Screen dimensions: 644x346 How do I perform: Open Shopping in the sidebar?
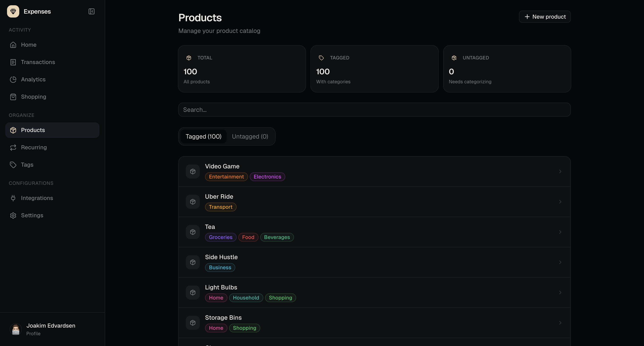[52, 97]
